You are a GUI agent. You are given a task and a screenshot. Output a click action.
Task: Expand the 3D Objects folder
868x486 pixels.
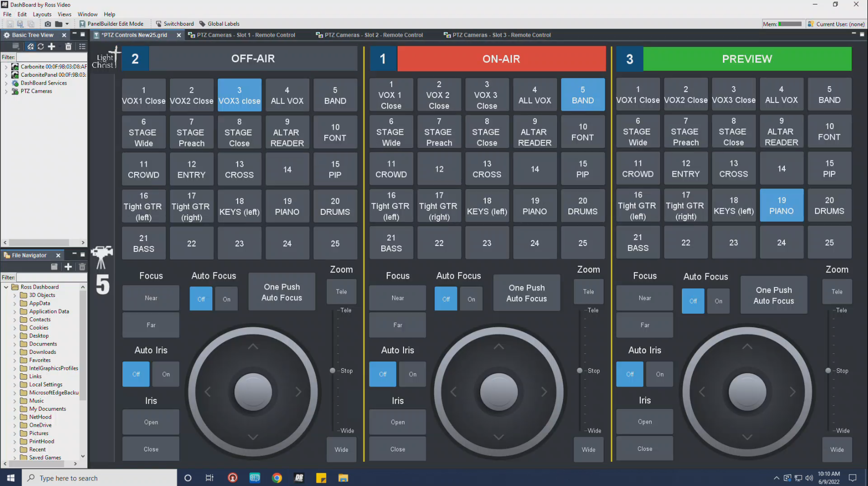[14, 295]
